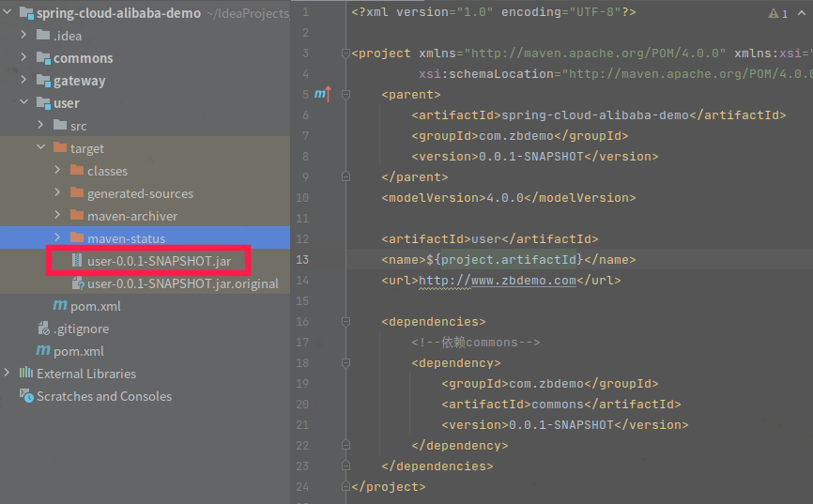The width and height of the screenshot is (813, 504).
Task: Expand External Libraries node
Action: [x=7, y=373]
